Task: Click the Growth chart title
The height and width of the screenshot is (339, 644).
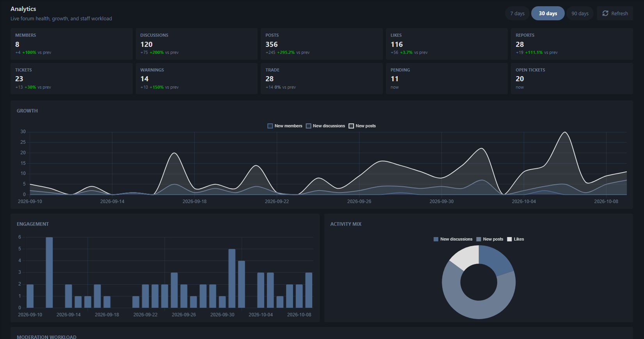Action: pos(27,111)
